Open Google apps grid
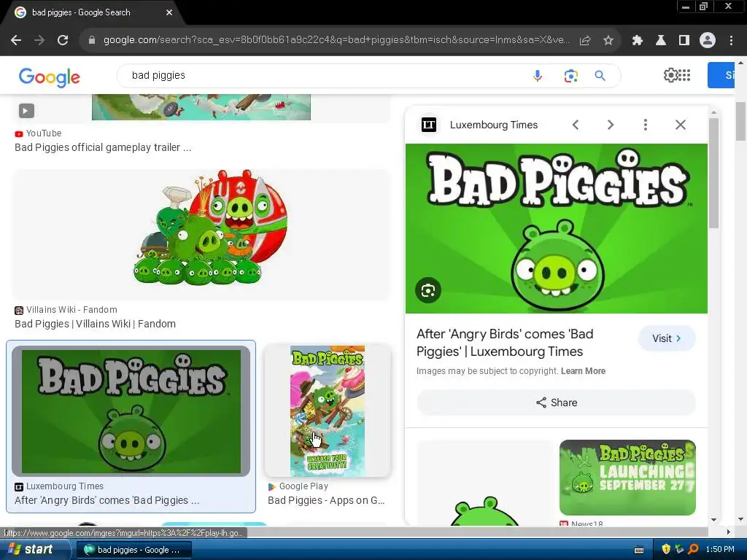 [x=684, y=75]
